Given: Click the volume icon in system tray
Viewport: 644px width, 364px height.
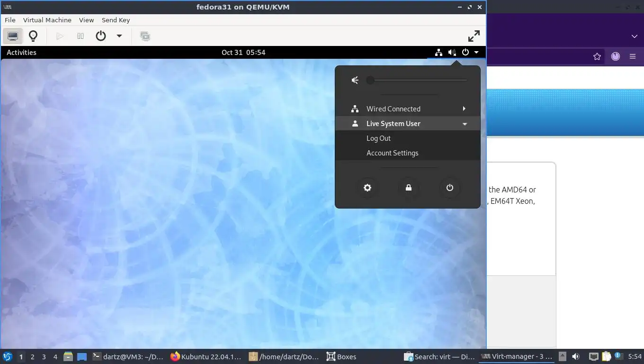Looking at the screenshot, I should click(576, 356).
